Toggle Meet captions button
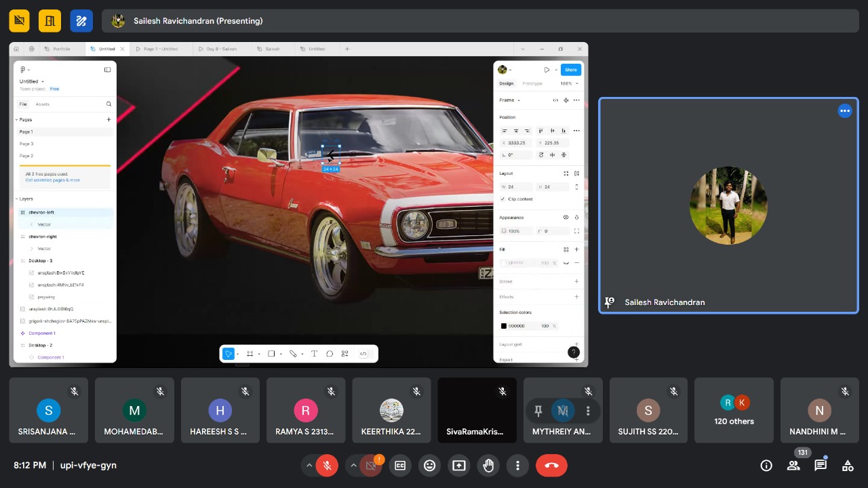This screenshot has width=868, height=488. click(x=400, y=466)
